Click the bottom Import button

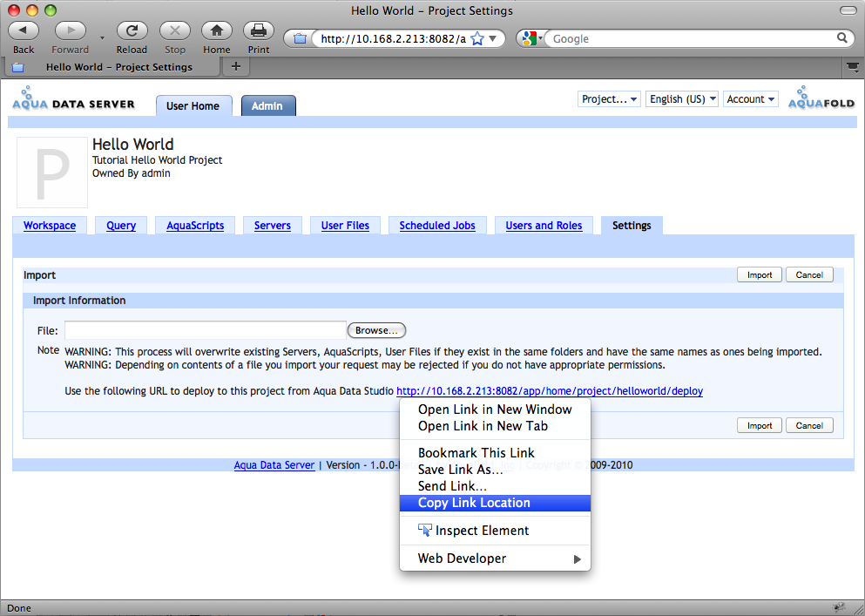tap(760, 425)
